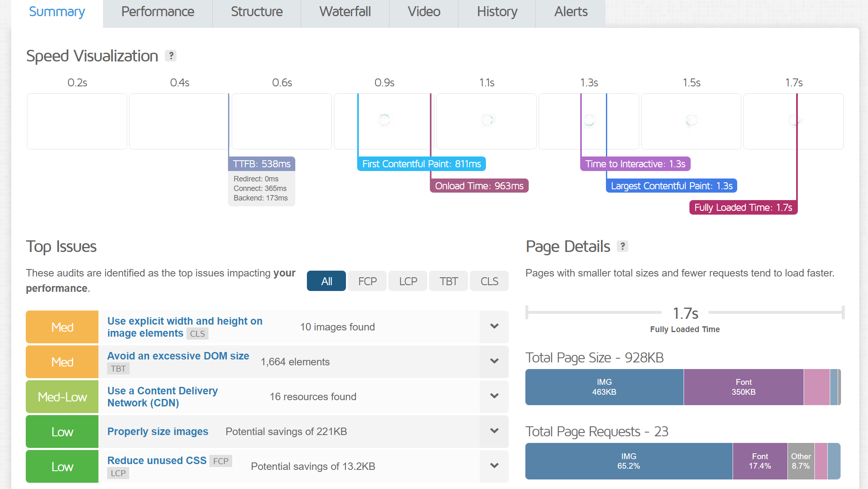
Task: Select the All issues filter
Action: (x=326, y=281)
